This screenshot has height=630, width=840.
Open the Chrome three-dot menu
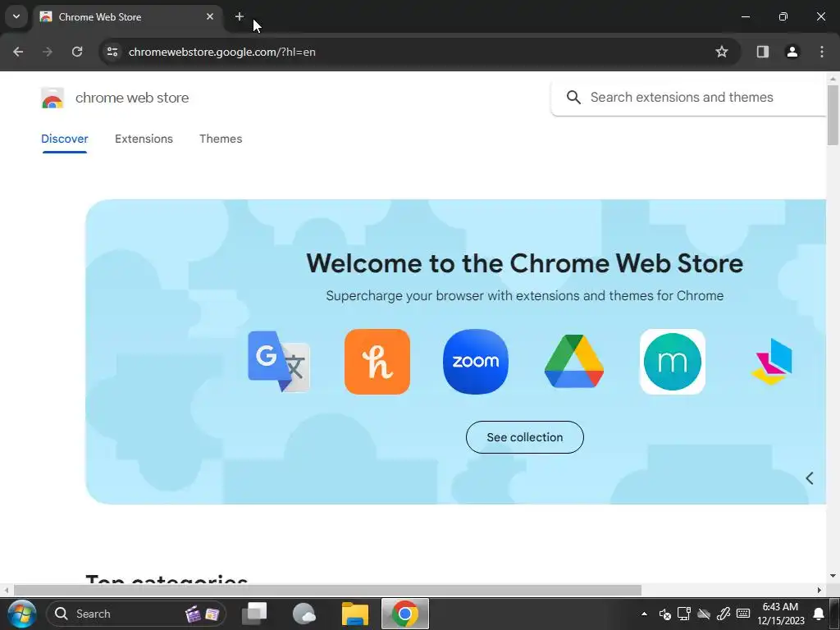(x=822, y=52)
